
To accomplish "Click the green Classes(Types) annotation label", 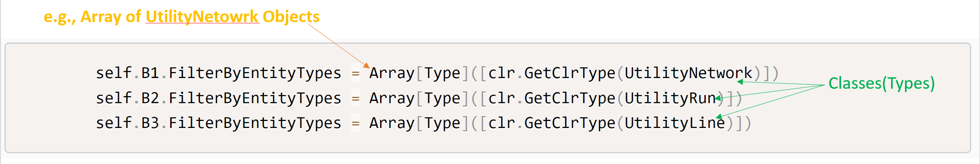I will [x=881, y=83].
